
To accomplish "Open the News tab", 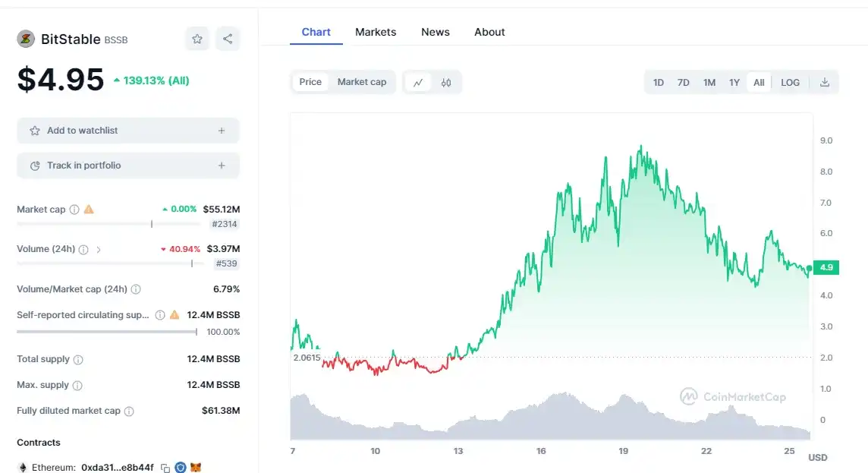I will [436, 32].
